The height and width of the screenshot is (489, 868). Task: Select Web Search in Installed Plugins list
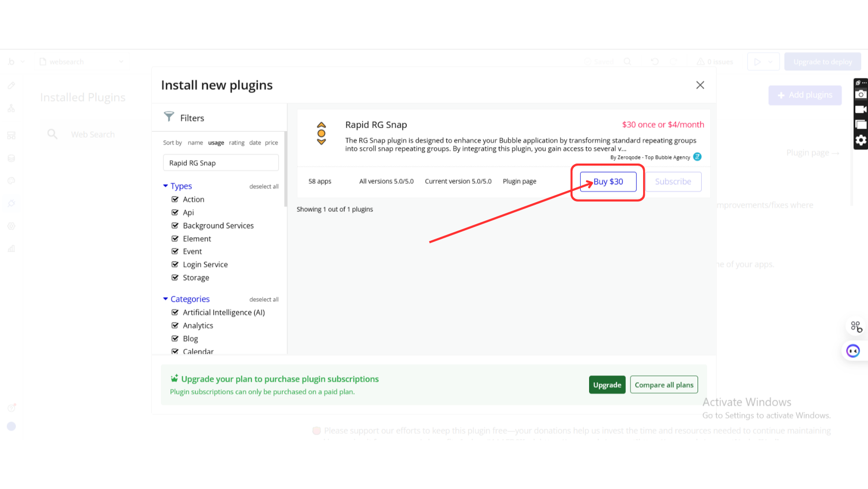93,134
